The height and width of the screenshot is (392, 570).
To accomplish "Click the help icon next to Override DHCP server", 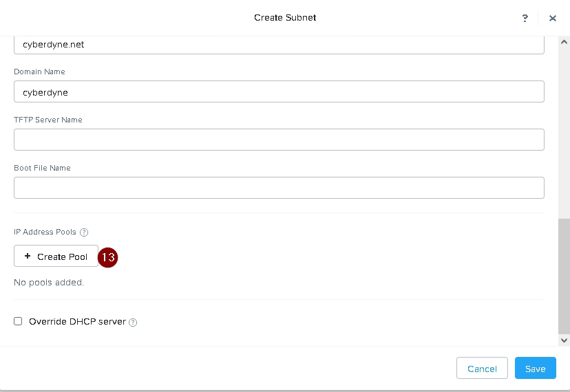I will (x=133, y=322).
